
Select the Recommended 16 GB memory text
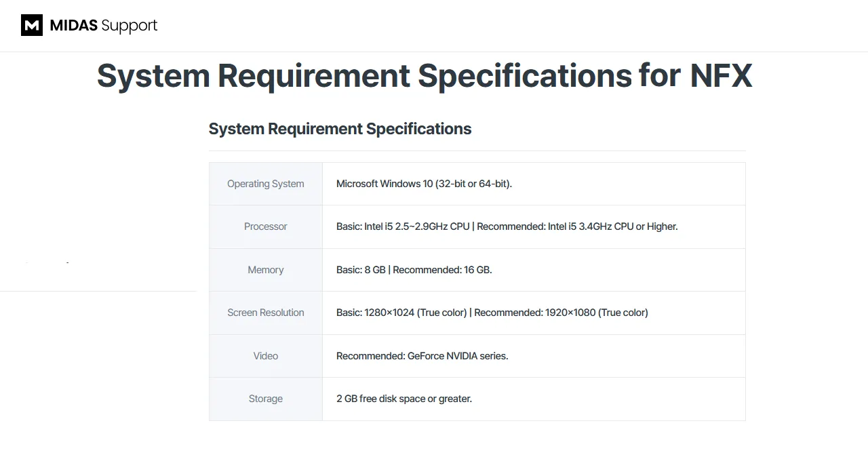tap(442, 270)
